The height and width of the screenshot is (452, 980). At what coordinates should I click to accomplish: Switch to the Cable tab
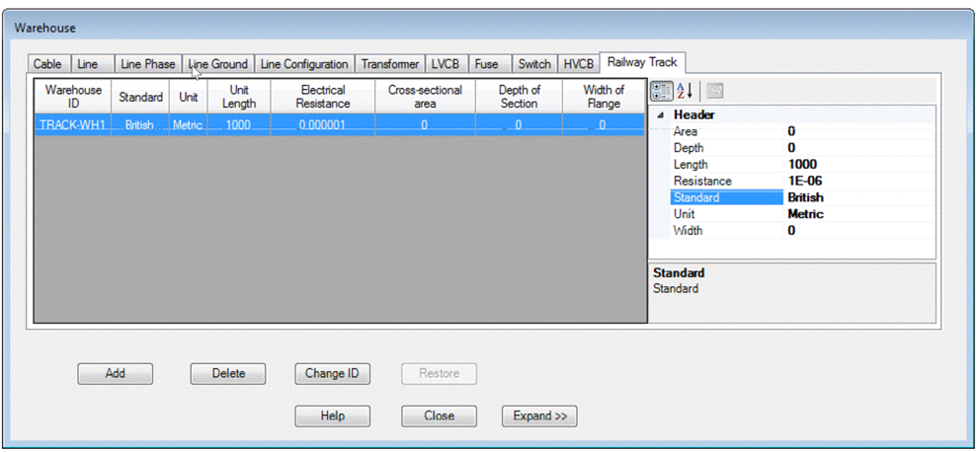point(47,64)
